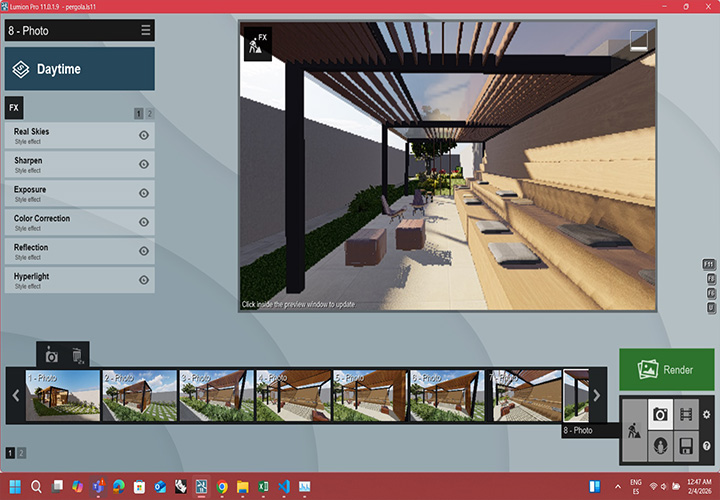
Task: Open Task View on taskbar
Action: [x=57, y=486]
